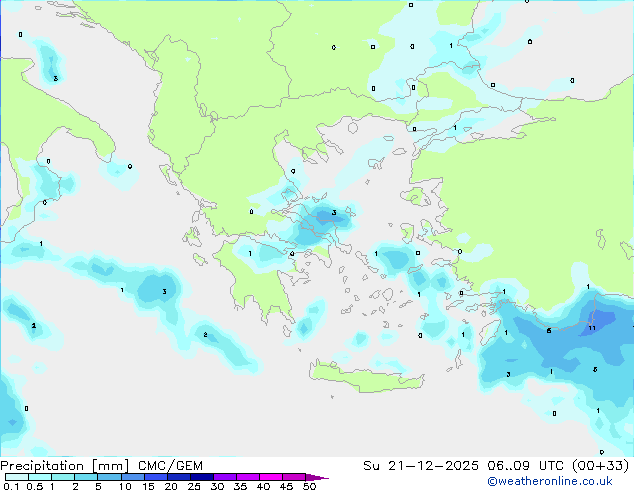Pick the 10–15 mm blue legend swatch

[133, 477]
